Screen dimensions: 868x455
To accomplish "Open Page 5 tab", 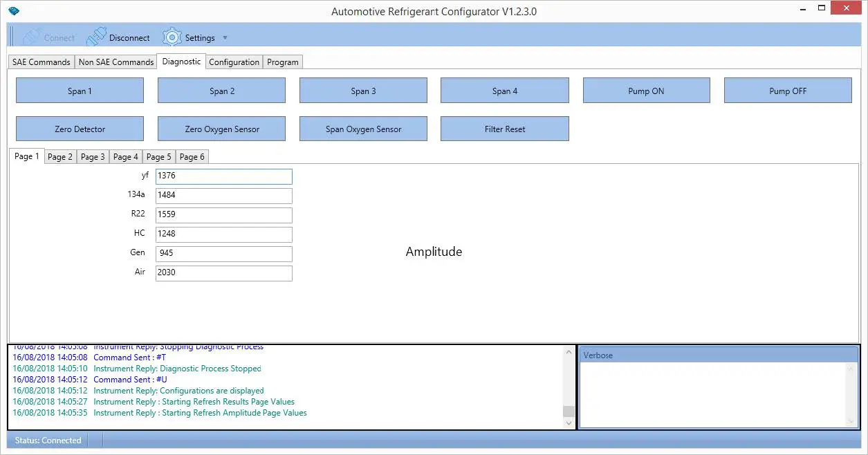I will pos(159,156).
